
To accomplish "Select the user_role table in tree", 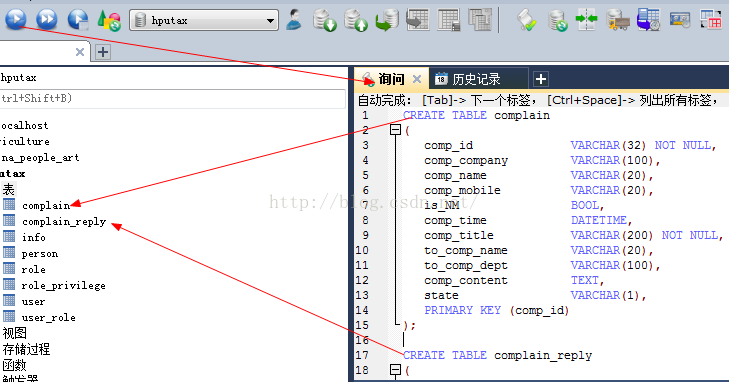I will [48, 318].
